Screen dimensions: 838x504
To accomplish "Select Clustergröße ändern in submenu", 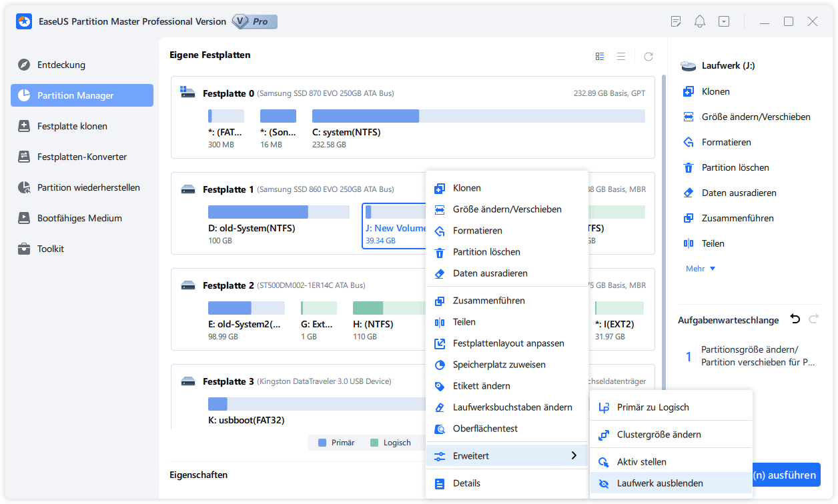I will click(671, 435).
